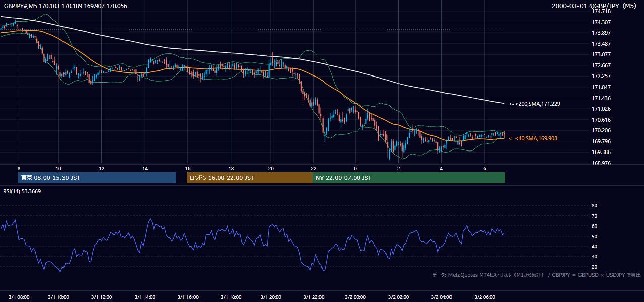Click the 173.897 price axis label
The height and width of the screenshot is (302, 644).
pyautogui.click(x=601, y=33)
